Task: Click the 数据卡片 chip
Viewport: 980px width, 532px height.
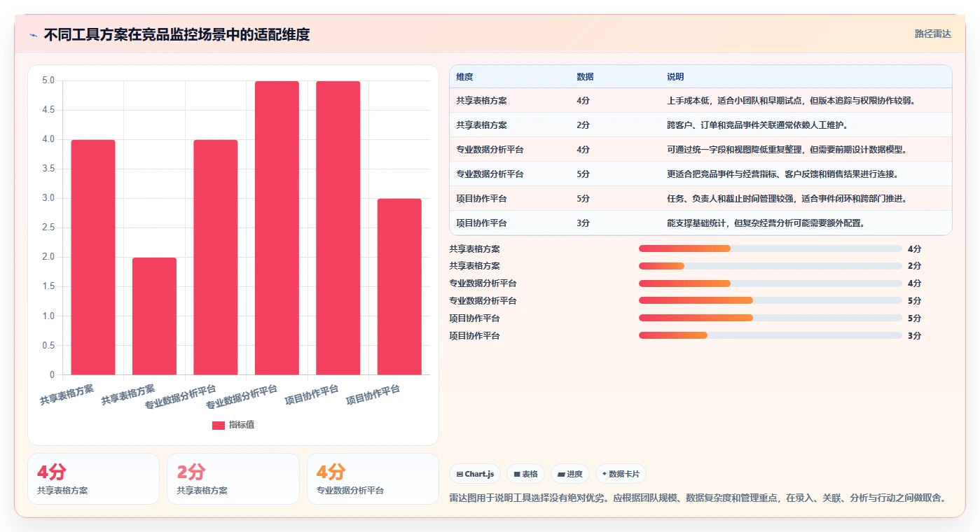Action: tap(621, 474)
